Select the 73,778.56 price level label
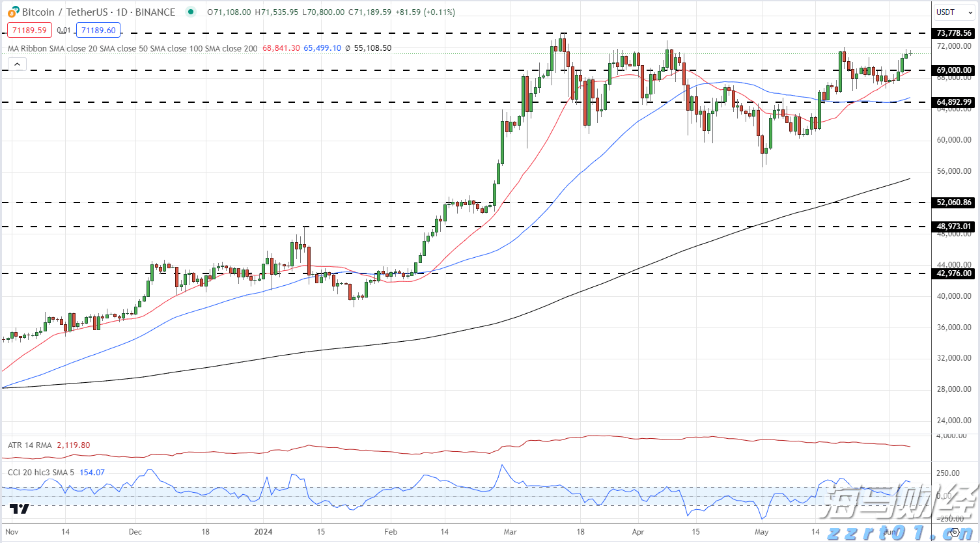This screenshot has width=980, height=543. pos(954,33)
